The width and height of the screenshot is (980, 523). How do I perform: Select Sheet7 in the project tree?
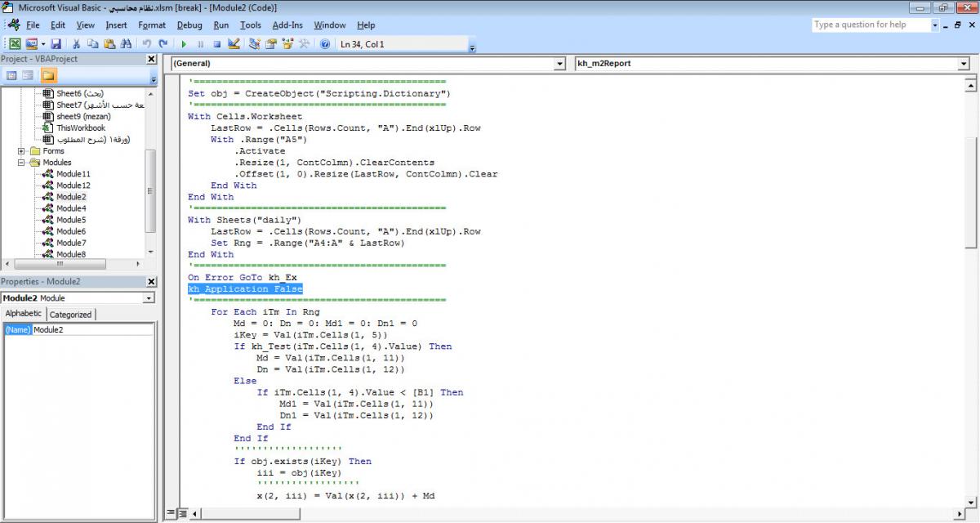click(x=100, y=105)
